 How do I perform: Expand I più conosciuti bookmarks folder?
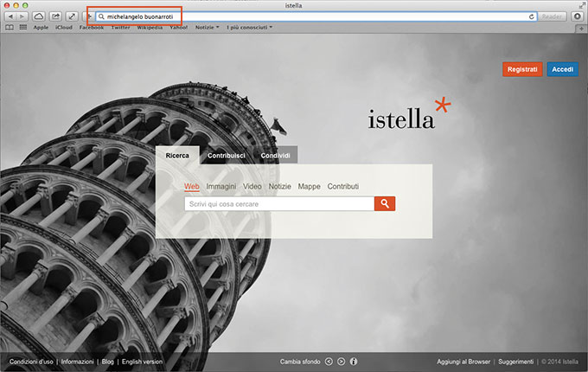[249, 28]
